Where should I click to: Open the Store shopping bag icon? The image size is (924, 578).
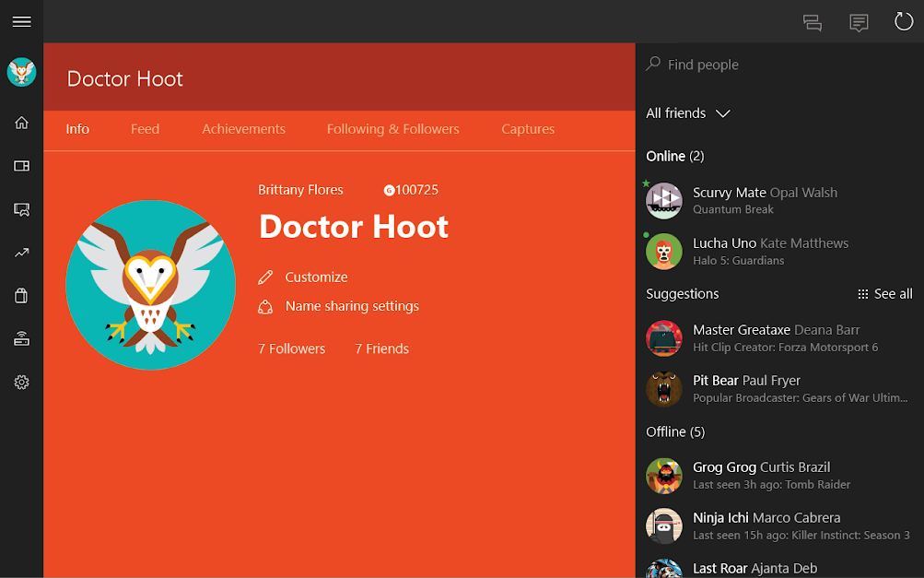[x=21, y=295]
